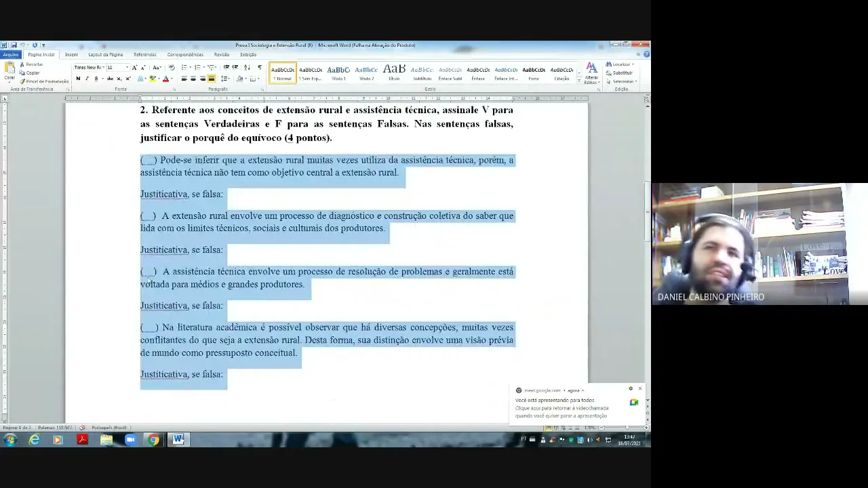Open the file explorer folder on taskbar

tap(106, 440)
